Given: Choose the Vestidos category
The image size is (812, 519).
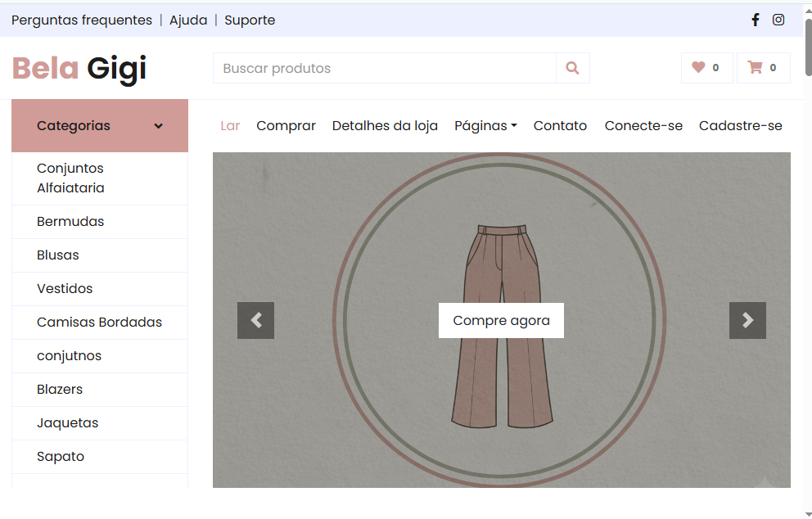Looking at the screenshot, I should tap(65, 289).
